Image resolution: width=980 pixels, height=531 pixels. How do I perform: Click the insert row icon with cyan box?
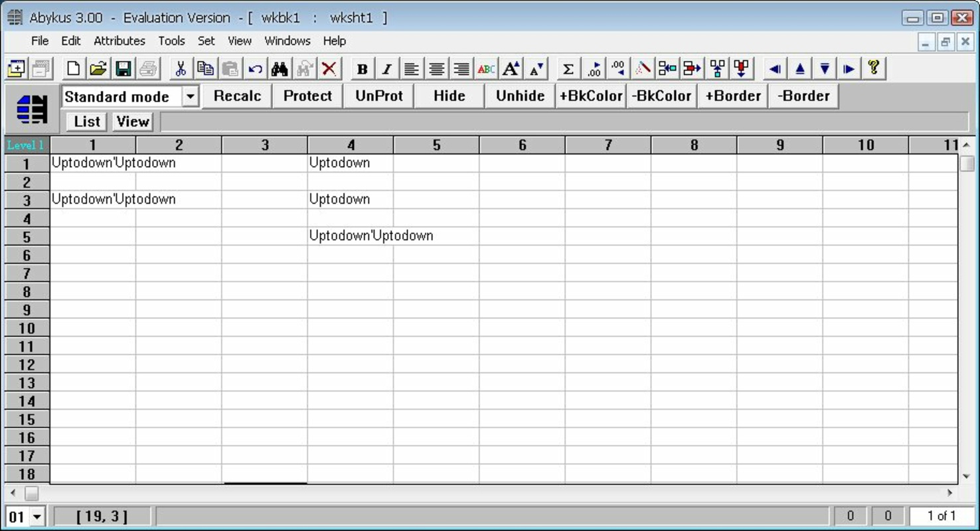click(x=717, y=68)
